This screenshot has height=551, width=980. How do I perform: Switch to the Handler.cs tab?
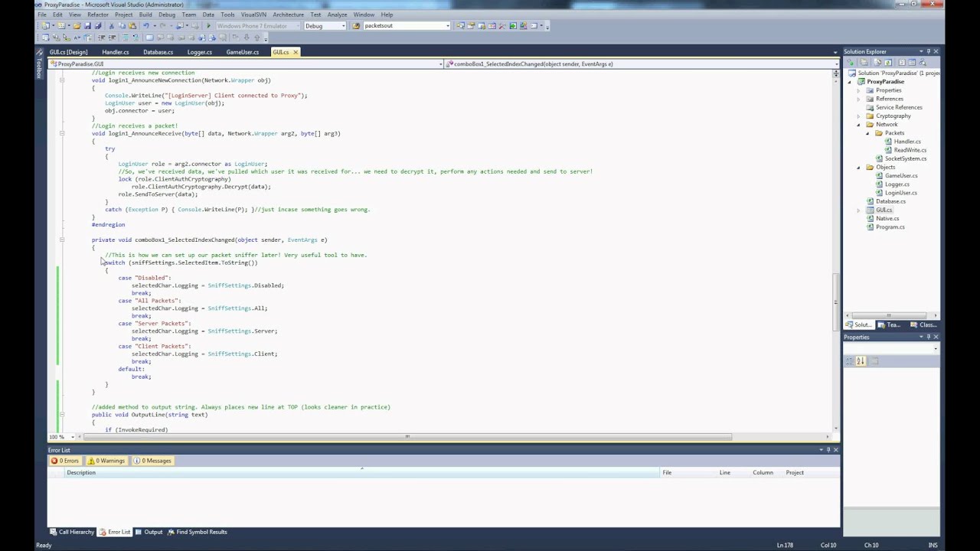pyautogui.click(x=116, y=52)
